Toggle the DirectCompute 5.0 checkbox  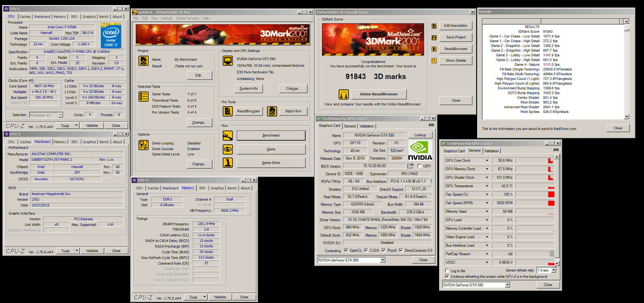(401, 250)
